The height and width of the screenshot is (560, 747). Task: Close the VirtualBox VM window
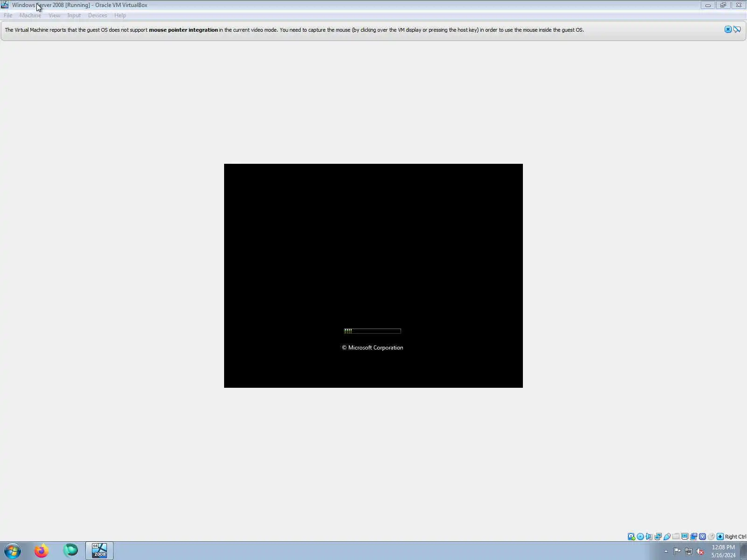[739, 5]
